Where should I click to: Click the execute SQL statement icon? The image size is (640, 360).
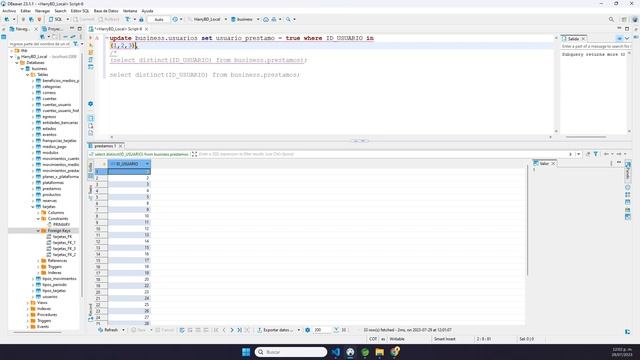pos(91,38)
